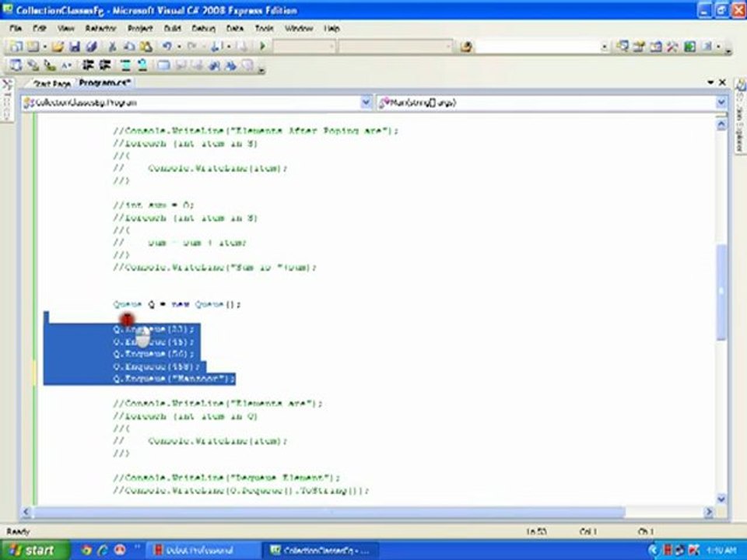Click the Paste clipboard icon
This screenshot has width=747, height=560.
[146, 46]
